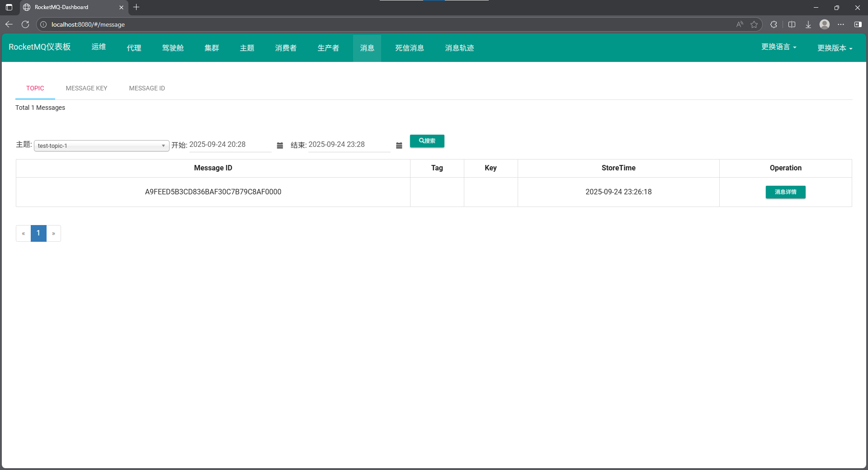868x470 pixels.
Task: Go to 主题 in navigation bar
Action: point(247,48)
